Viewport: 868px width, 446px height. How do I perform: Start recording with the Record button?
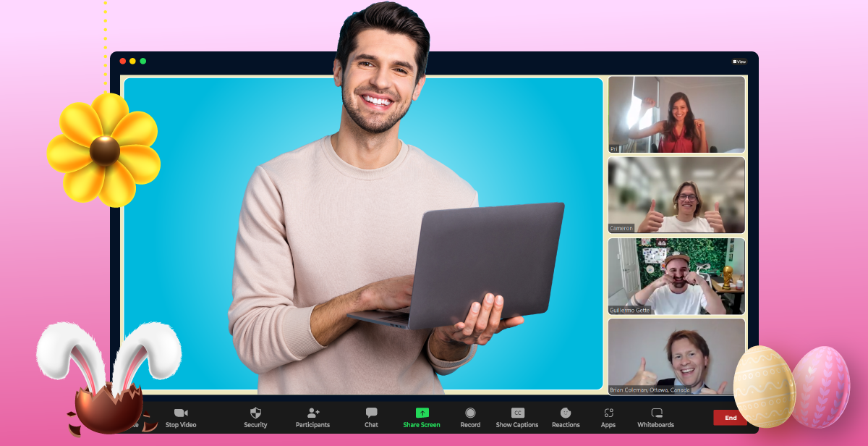coord(470,418)
